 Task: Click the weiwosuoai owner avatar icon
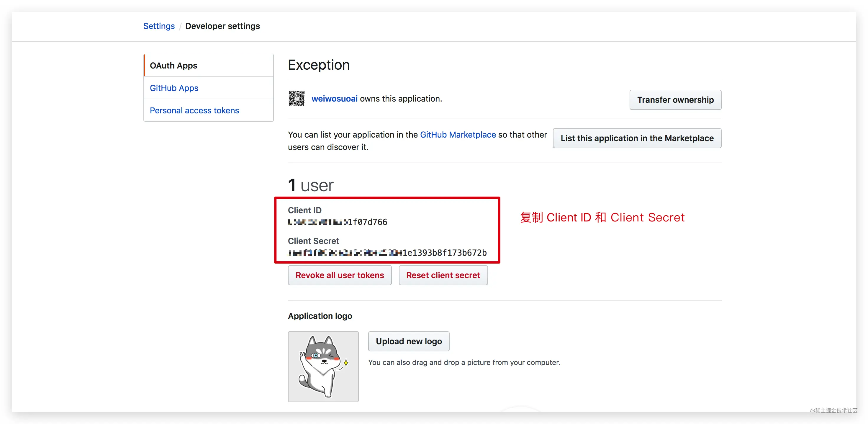point(297,99)
